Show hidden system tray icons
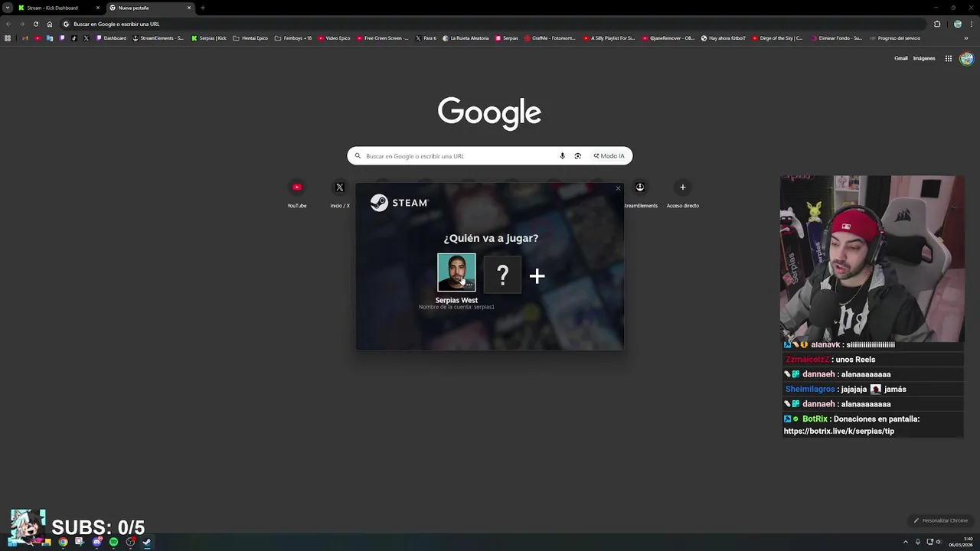Image resolution: width=980 pixels, height=551 pixels. [x=905, y=542]
